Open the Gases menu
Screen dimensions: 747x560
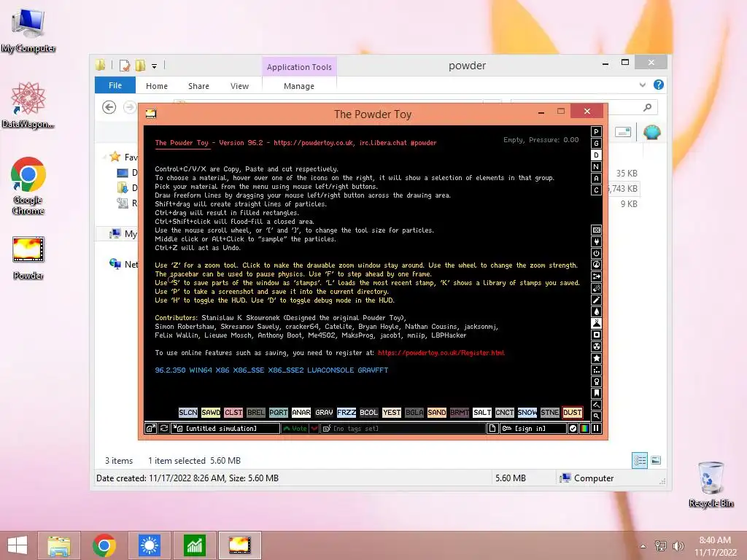(x=596, y=300)
